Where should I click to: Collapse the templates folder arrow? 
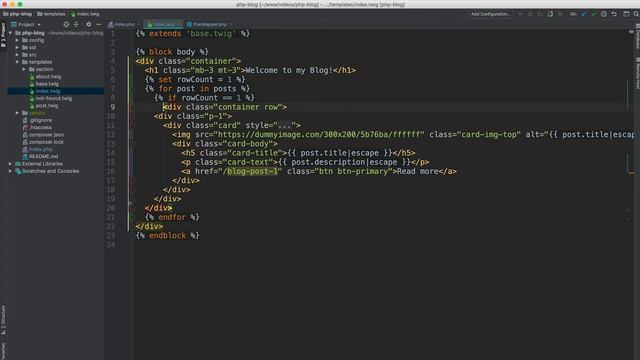coord(18,62)
